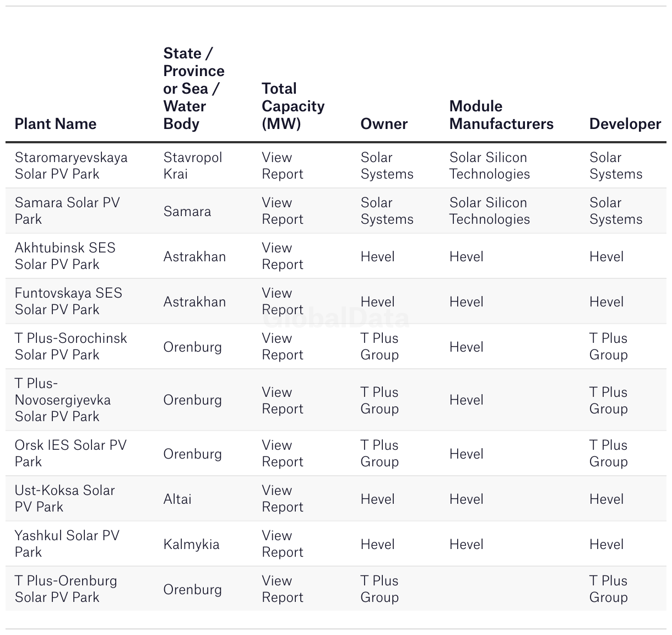The width and height of the screenshot is (672, 635).
Task: Open View Report for Yashkul Solar PV Park
Action: [x=283, y=543]
